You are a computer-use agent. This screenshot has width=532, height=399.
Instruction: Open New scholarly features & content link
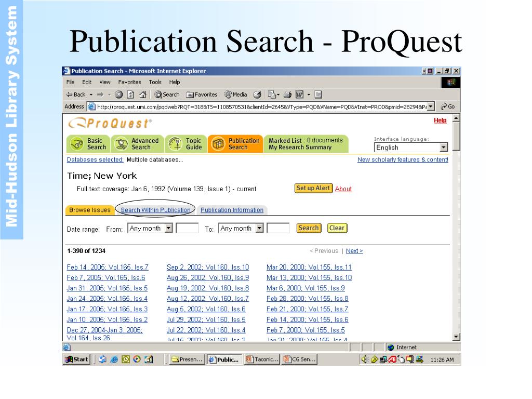tap(403, 160)
